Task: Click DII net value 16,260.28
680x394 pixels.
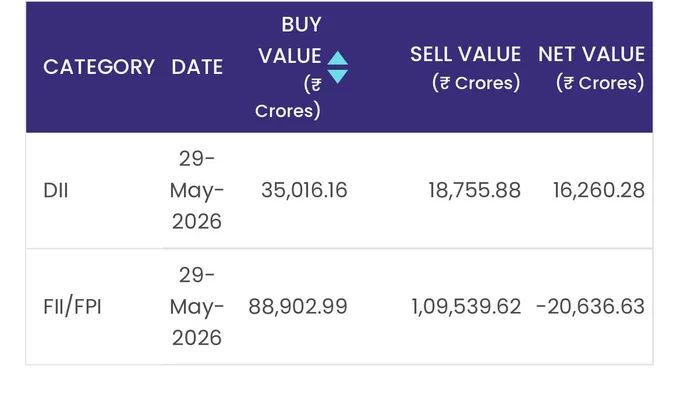Action: [599, 191]
